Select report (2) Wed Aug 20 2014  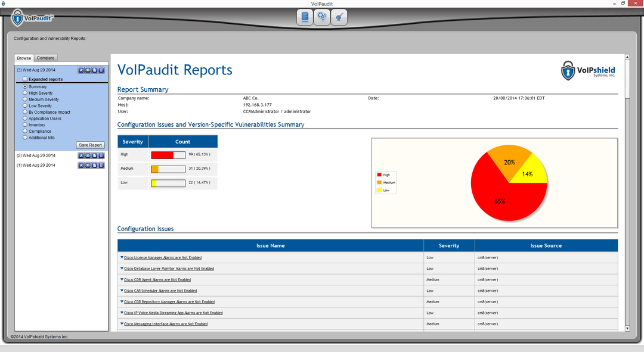pos(36,155)
